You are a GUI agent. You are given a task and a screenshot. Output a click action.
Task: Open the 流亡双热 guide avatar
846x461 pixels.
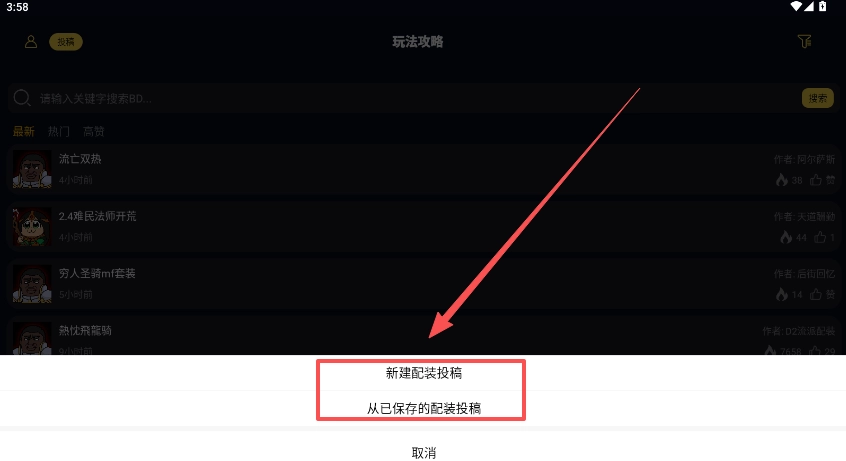32,169
